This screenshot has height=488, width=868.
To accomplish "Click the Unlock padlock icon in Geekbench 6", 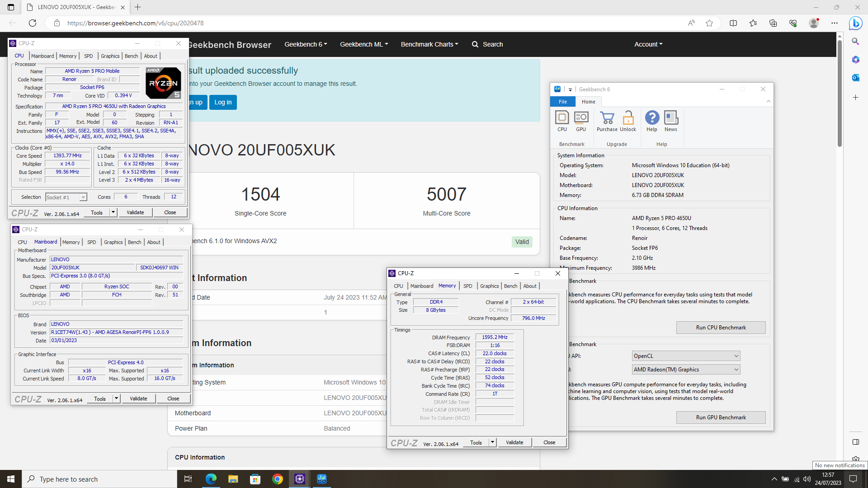I will [628, 121].
